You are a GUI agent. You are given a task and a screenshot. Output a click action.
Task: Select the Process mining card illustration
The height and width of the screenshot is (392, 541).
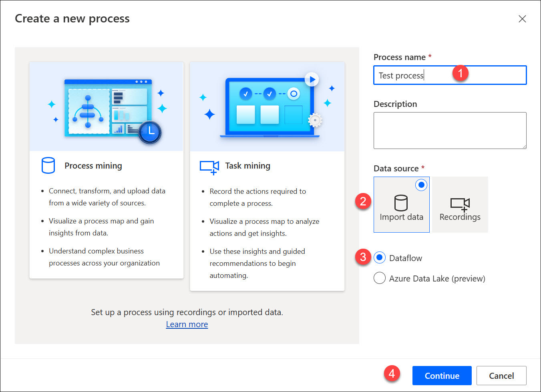pyautogui.click(x=107, y=107)
